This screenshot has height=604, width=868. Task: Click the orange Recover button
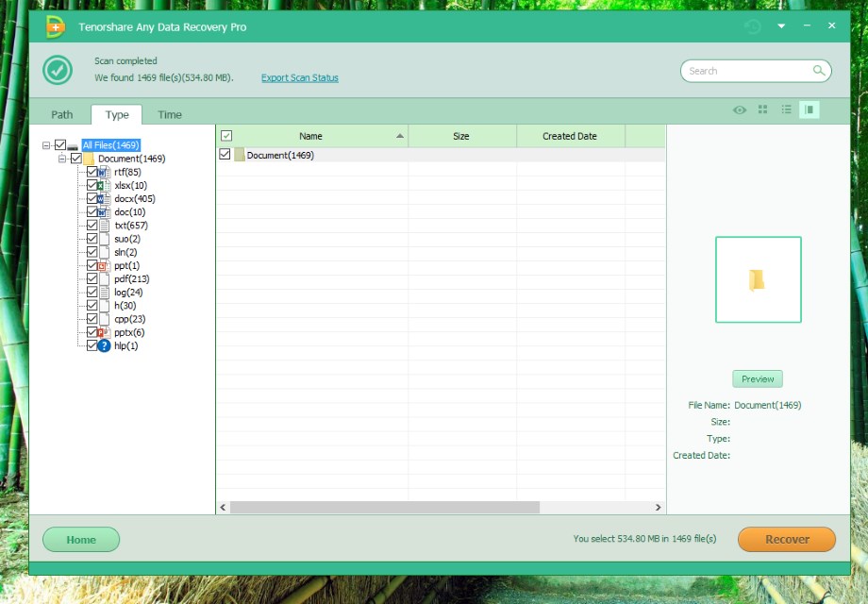pos(786,540)
